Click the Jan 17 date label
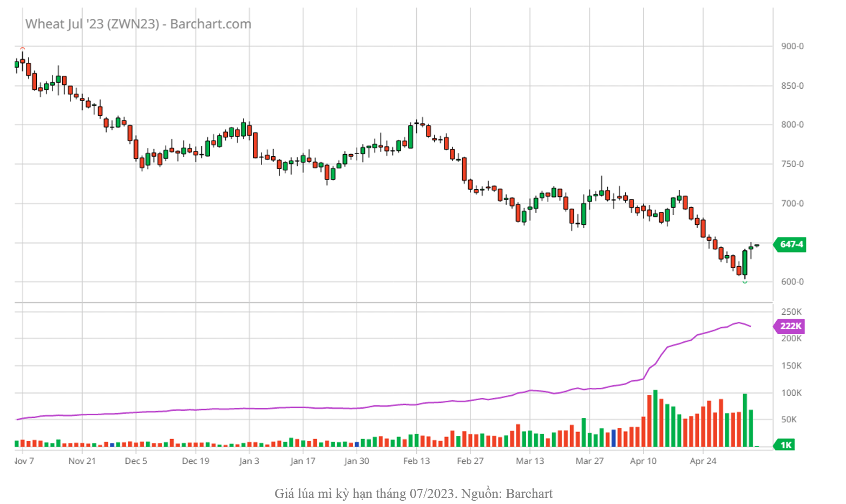 (303, 461)
